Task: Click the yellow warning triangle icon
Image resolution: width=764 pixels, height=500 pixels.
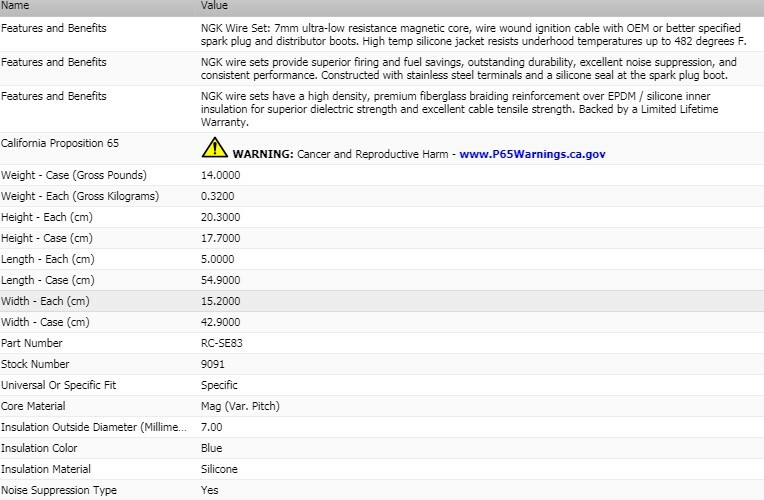Action: 214,148
